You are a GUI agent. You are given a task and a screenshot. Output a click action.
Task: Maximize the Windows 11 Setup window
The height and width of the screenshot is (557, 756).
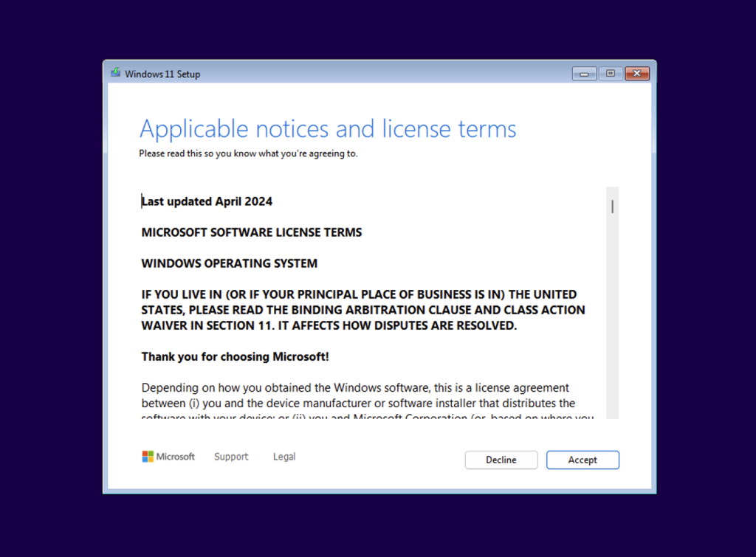[610, 74]
